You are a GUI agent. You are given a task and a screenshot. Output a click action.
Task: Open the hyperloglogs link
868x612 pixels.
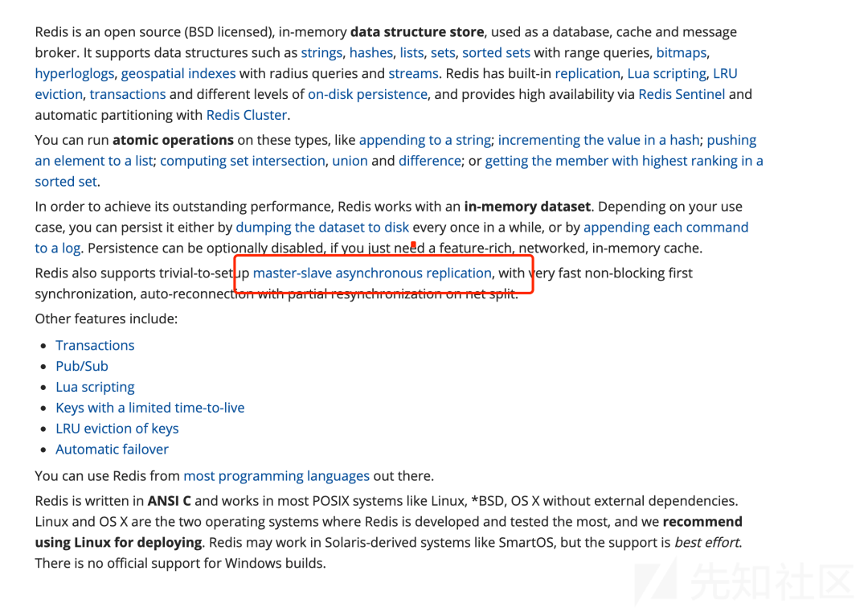point(74,74)
